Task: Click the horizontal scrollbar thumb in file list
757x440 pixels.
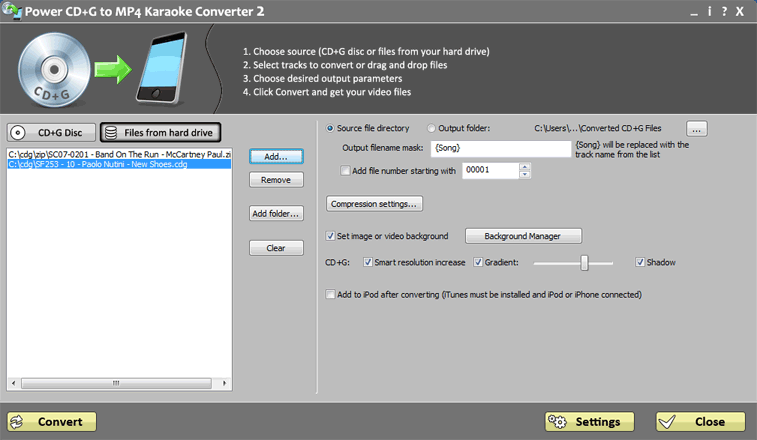Action: point(116,383)
